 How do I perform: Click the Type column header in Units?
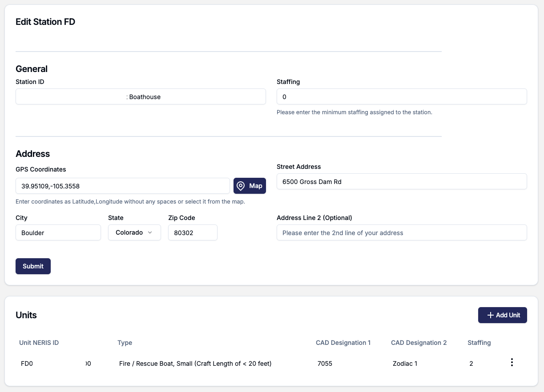125,343
